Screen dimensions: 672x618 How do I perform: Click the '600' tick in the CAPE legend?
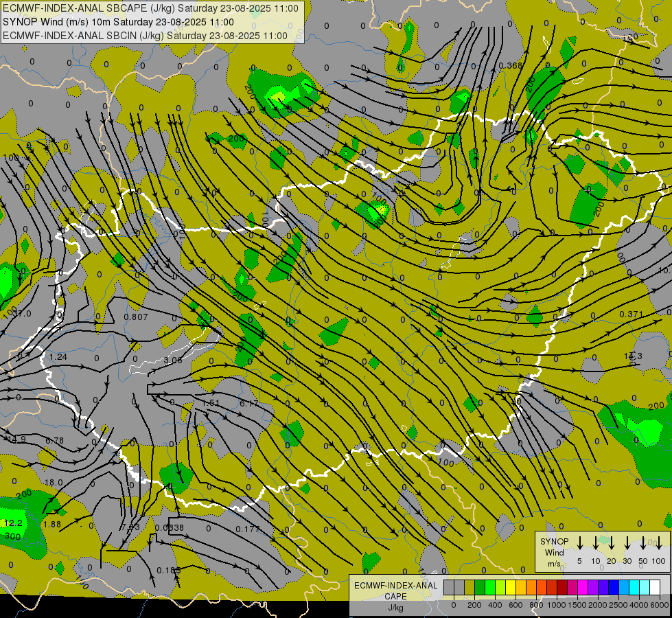[x=515, y=605]
